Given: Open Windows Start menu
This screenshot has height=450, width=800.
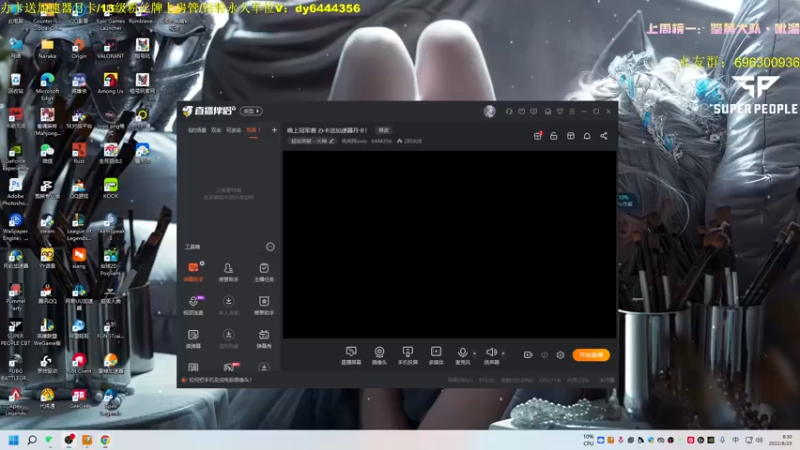Looking at the screenshot, I should coord(14,440).
